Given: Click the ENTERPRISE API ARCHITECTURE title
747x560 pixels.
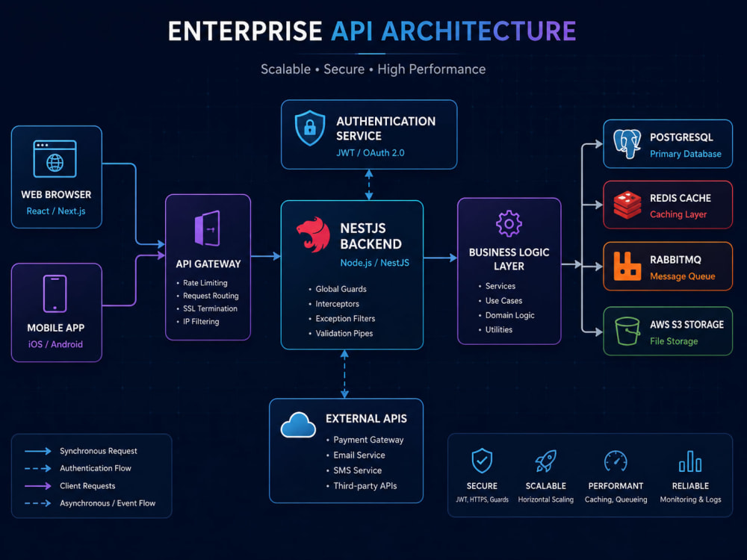Looking at the screenshot, I should pos(372,31).
